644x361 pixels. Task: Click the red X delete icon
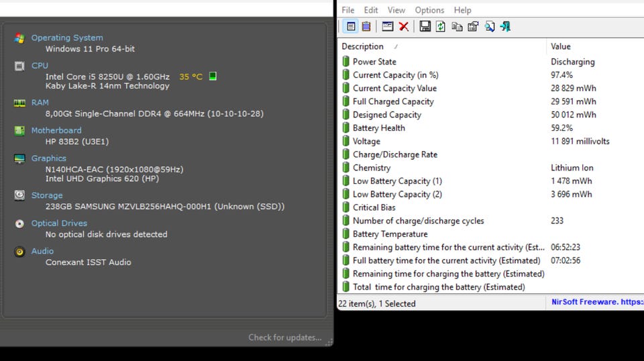[404, 27]
